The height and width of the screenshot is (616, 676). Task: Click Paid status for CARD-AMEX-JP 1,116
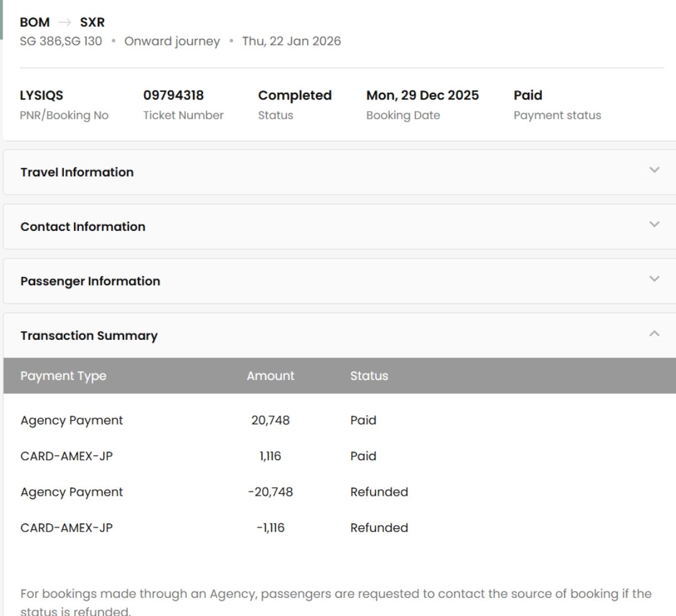click(x=363, y=456)
